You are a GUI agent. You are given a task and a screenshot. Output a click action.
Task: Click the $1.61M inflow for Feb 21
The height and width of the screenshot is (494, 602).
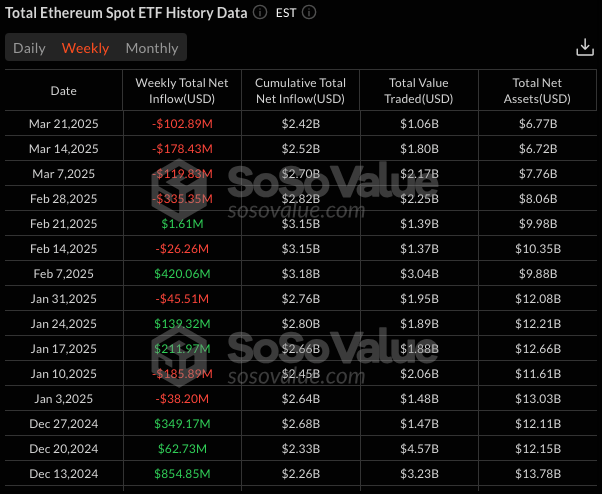[181, 224]
